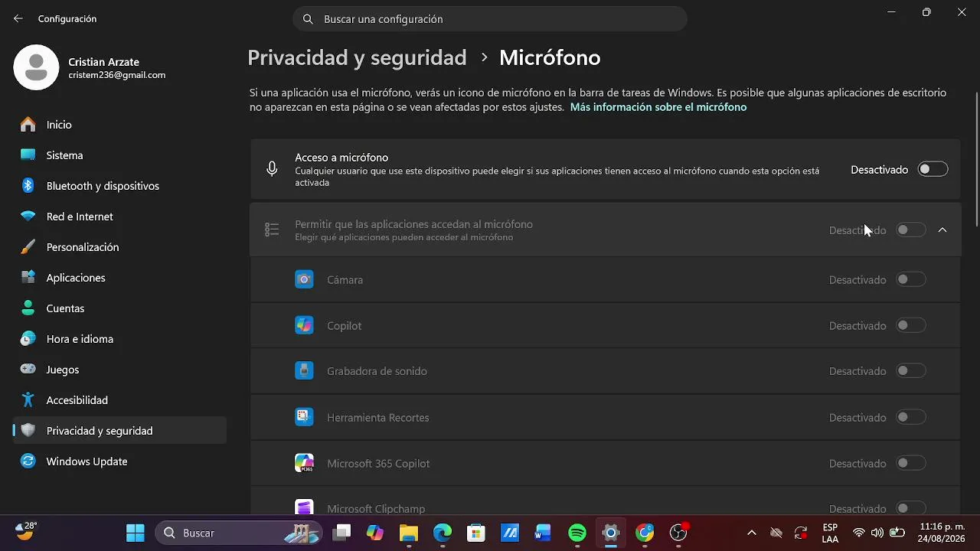The width and height of the screenshot is (980, 551).
Task: Click Cristian Arzate's profile avatar
Action: [36, 67]
